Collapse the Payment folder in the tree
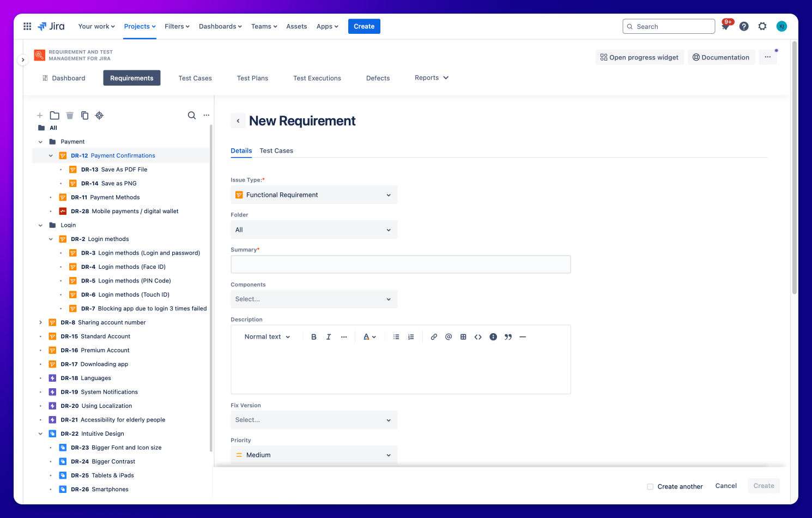This screenshot has height=518, width=812. (x=40, y=141)
